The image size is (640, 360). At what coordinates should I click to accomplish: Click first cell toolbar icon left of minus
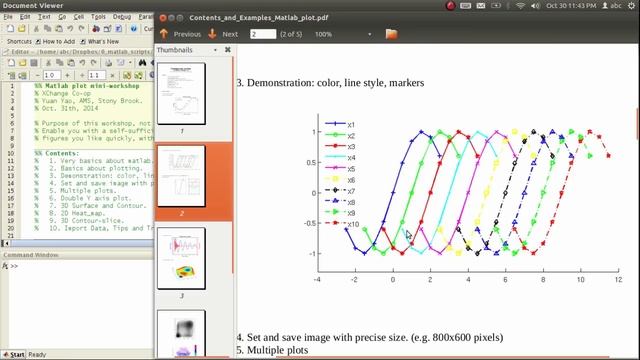point(11,76)
